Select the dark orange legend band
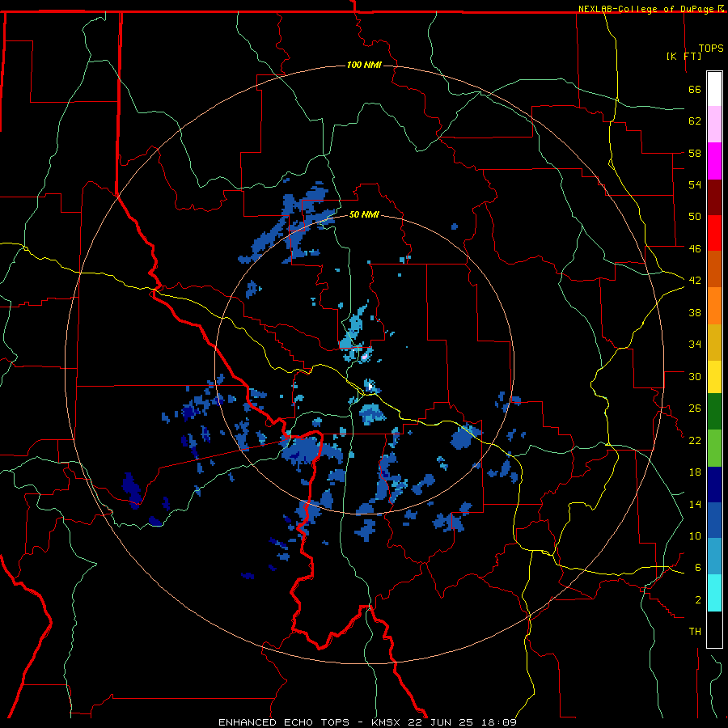728x728 pixels. click(x=714, y=269)
